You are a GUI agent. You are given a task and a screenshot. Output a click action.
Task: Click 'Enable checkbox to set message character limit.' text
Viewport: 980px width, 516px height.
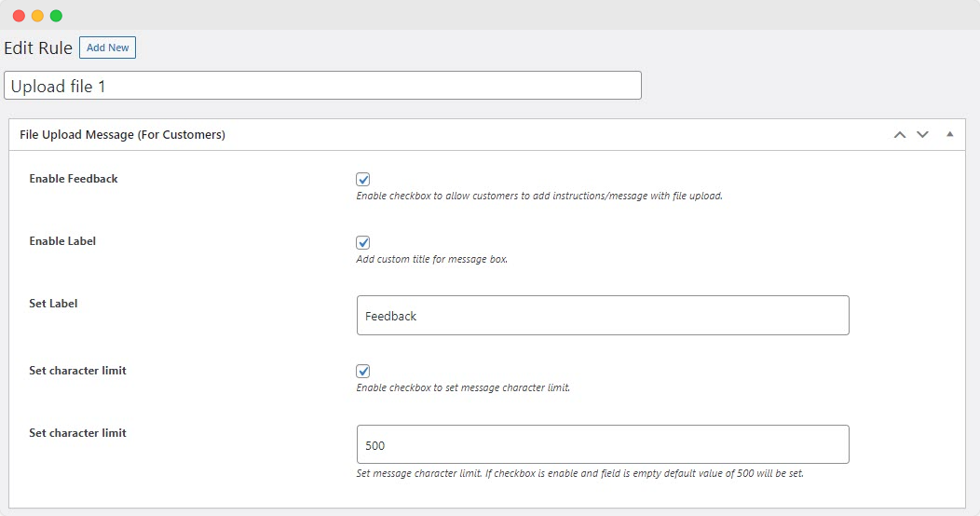463,388
